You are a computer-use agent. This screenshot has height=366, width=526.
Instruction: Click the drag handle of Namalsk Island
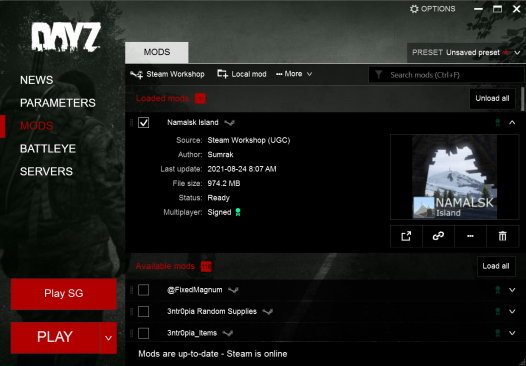point(132,123)
